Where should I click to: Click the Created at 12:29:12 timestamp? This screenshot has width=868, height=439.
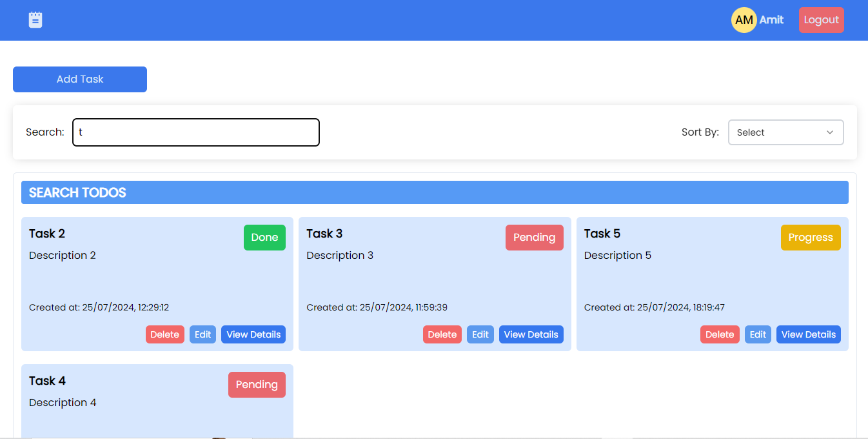[x=99, y=308]
